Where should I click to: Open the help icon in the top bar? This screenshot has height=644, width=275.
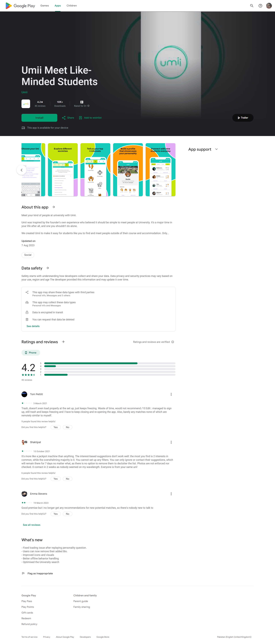click(260, 5)
